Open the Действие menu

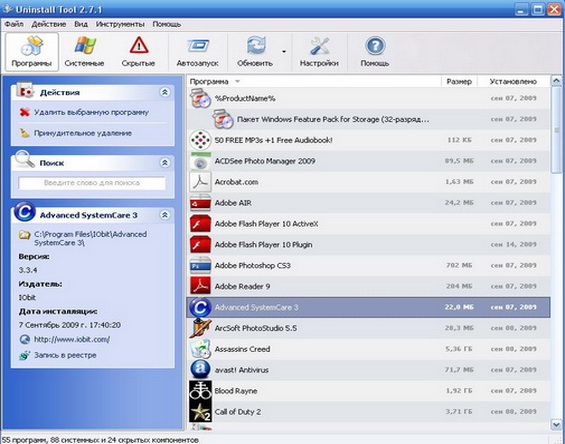(49, 24)
